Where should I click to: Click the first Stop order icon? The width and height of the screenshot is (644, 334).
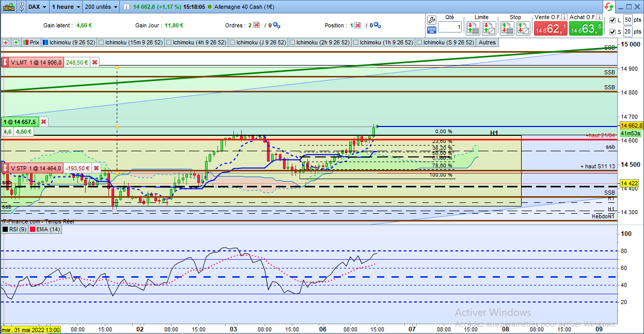pos(507,28)
